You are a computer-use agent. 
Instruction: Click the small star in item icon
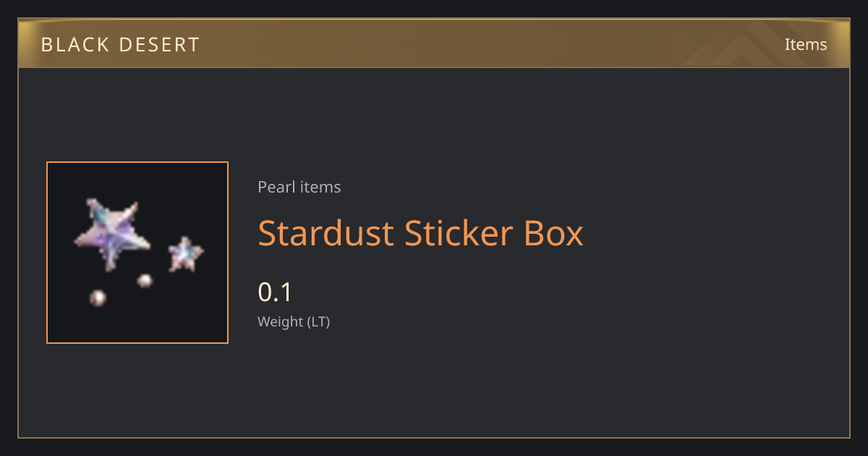(186, 255)
